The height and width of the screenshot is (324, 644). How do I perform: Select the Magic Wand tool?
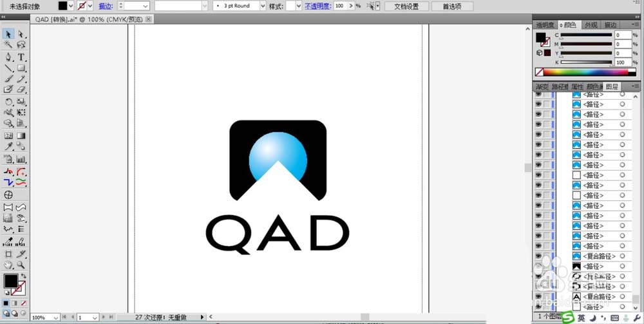8,44
